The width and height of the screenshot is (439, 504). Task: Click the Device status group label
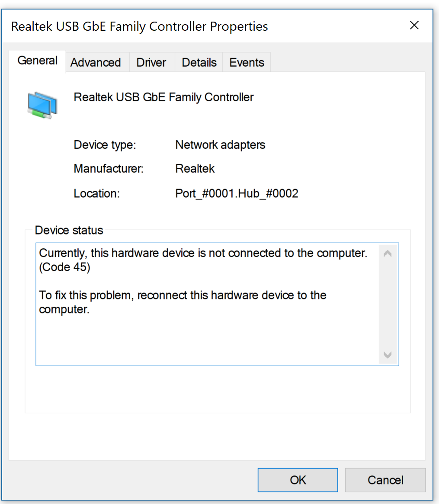pyautogui.click(x=69, y=231)
